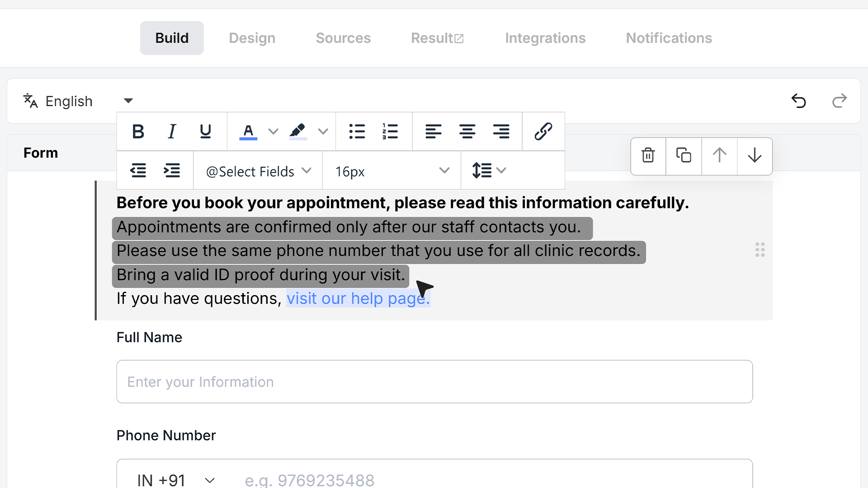Apply bulleted list formatting
Viewport: 868px width, 488px height.
click(x=357, y=131)
